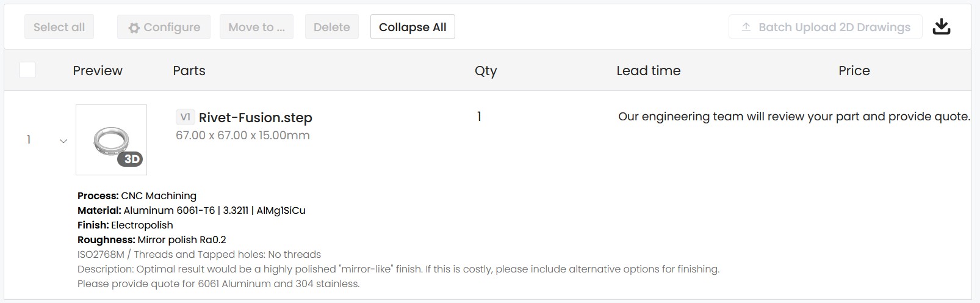Click the upload arrow icon beside Batch Upload
This screenshot has width=980, height=303.
746,27
